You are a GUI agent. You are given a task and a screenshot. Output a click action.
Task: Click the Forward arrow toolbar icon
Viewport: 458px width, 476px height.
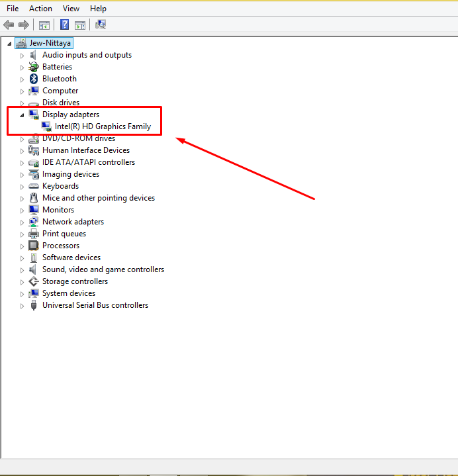tap(24, 24)
